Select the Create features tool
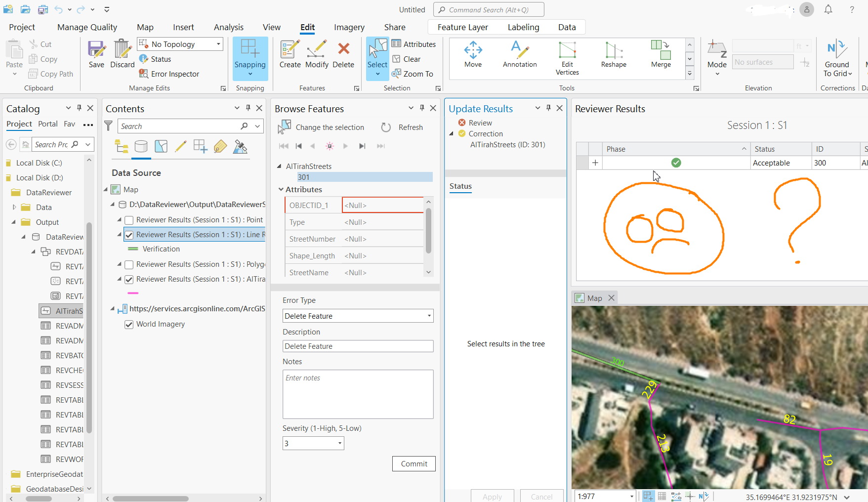868x502 pixels. pyautogui.click(x=289, y=54)
